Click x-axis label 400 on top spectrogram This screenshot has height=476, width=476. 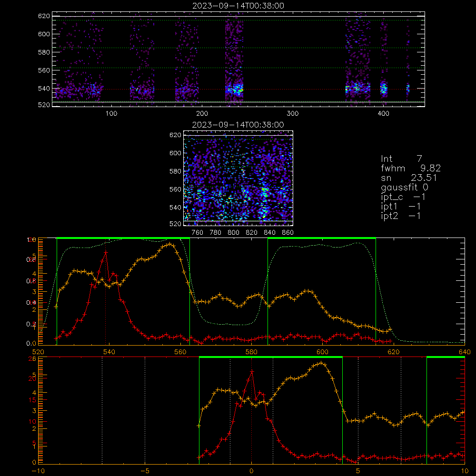click(x=383, y=114)
